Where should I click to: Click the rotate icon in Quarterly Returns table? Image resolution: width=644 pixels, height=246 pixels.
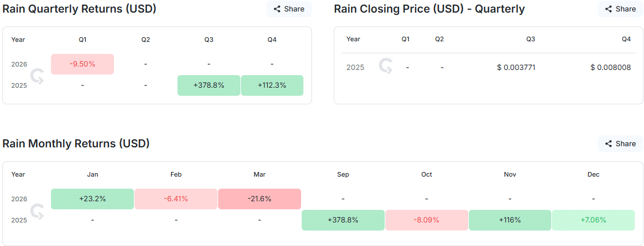pos(38,75)
